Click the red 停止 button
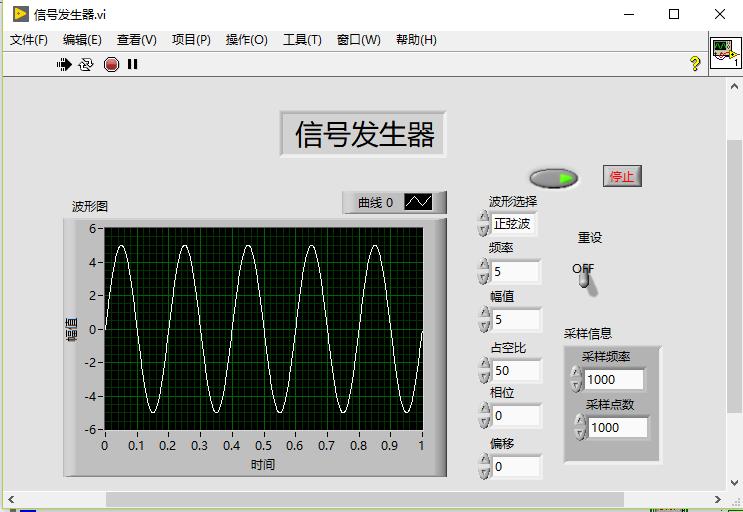Image resolution: width=743 pixels, height=512 pixels. pyautogui.click(x=622, y=176)
